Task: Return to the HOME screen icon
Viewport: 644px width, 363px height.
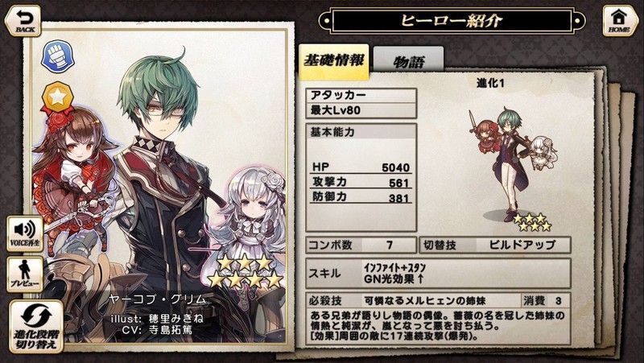Action: pyautogui.click(x=620, y=21)
